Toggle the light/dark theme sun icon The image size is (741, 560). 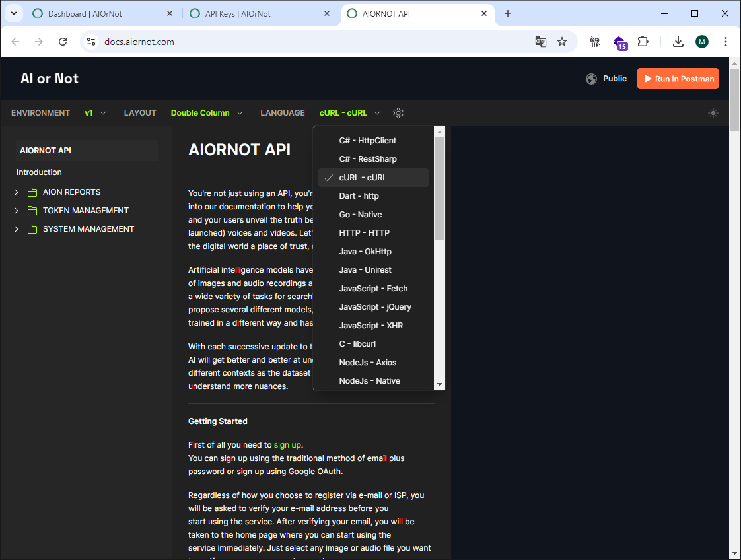click(713, 113)
